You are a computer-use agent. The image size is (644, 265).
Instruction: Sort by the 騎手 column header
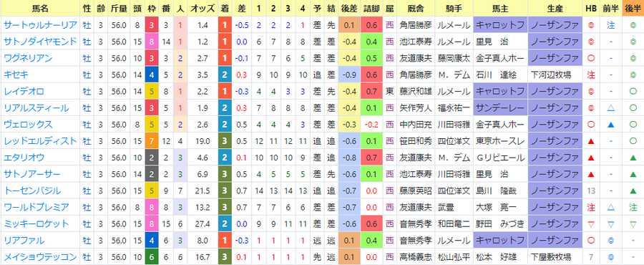pyautogui.click(x=454, y=8)
